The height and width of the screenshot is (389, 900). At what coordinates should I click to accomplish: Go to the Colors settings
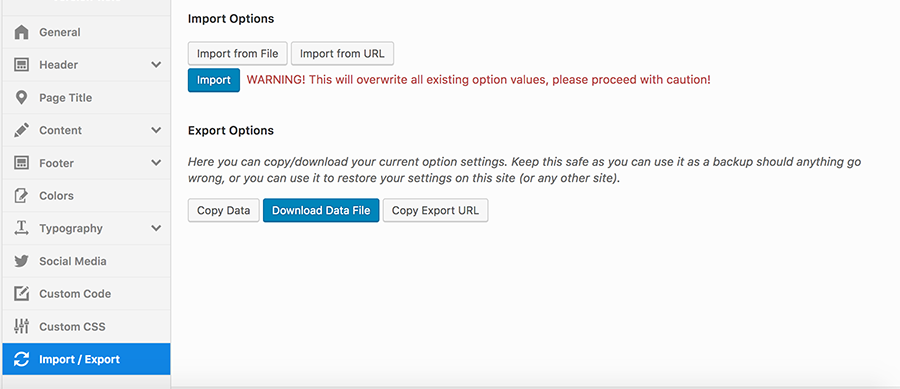[86, 196]
